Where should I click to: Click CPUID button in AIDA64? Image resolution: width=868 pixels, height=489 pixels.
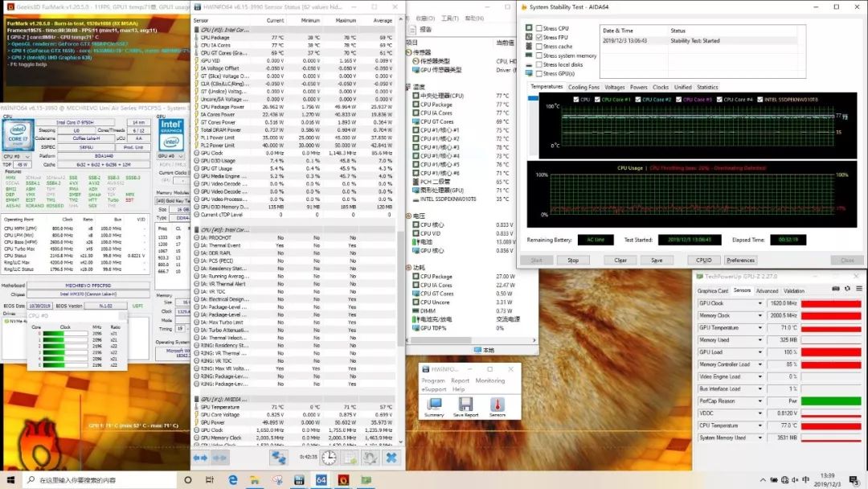(703, 260)
